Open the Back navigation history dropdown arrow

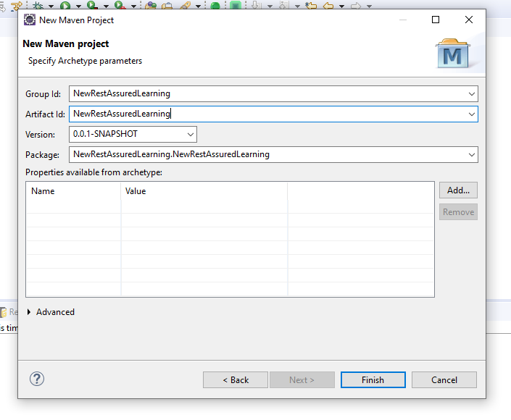click(x=341, y=7)
